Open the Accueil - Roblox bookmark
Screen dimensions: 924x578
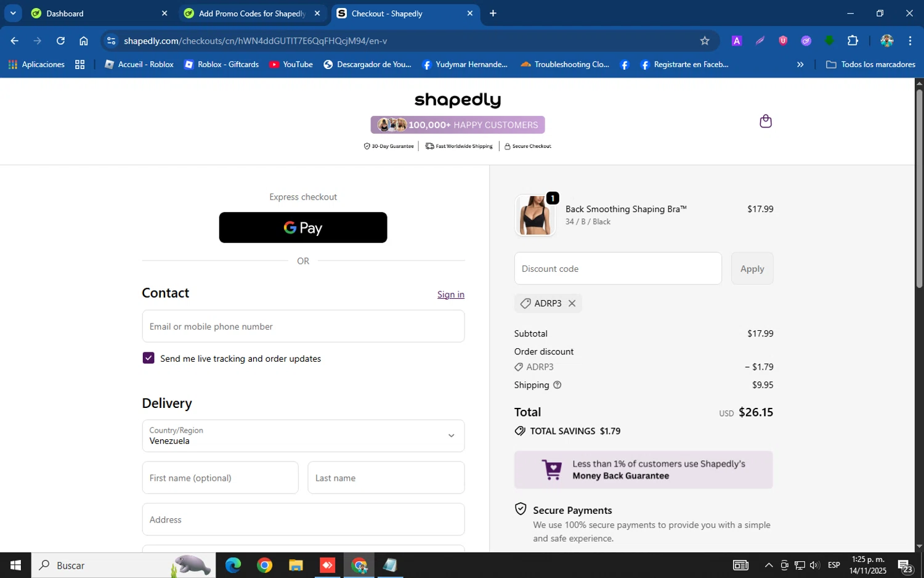[139, 64]
